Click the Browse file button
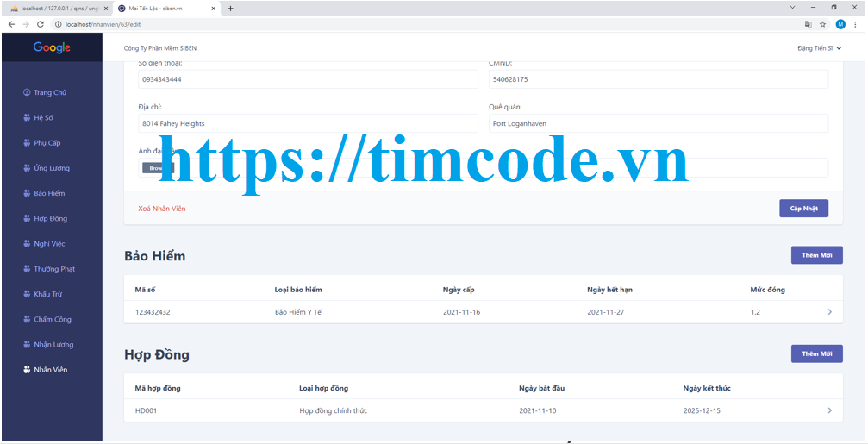Viewport: 868px width, 444px height. tap(158, 168)
